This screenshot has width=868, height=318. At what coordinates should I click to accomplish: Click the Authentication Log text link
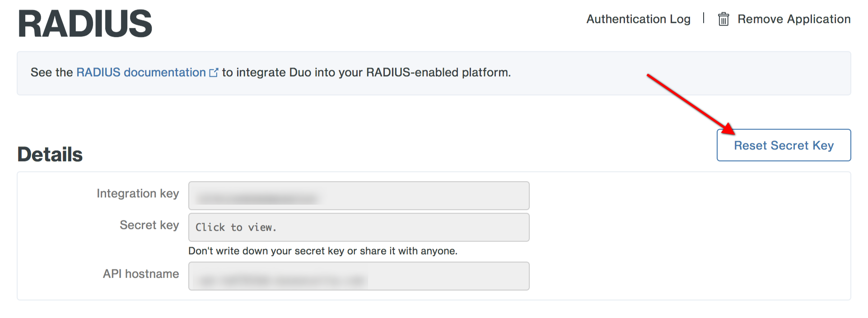coord(638,19)
